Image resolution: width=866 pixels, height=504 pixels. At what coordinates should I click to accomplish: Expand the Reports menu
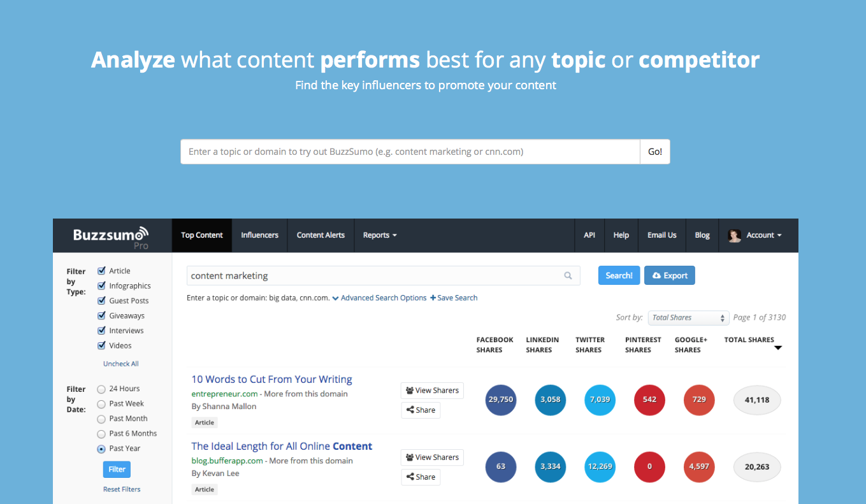380,235
